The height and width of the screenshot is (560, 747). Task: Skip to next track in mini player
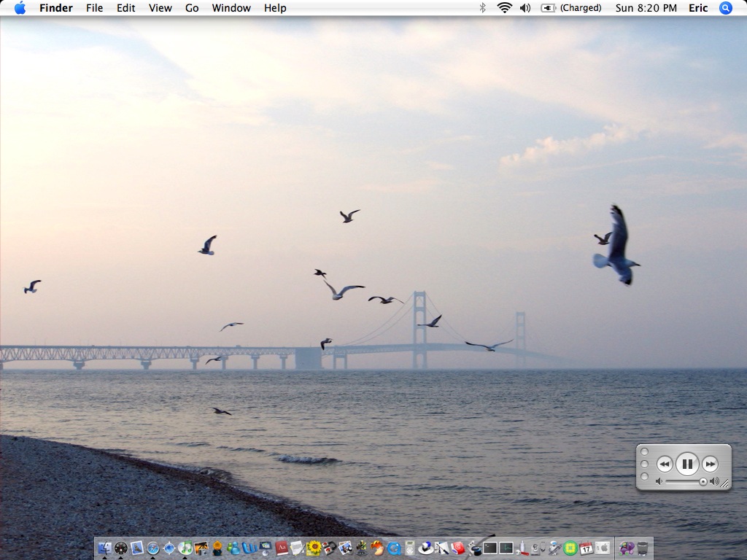coord(710,464)
